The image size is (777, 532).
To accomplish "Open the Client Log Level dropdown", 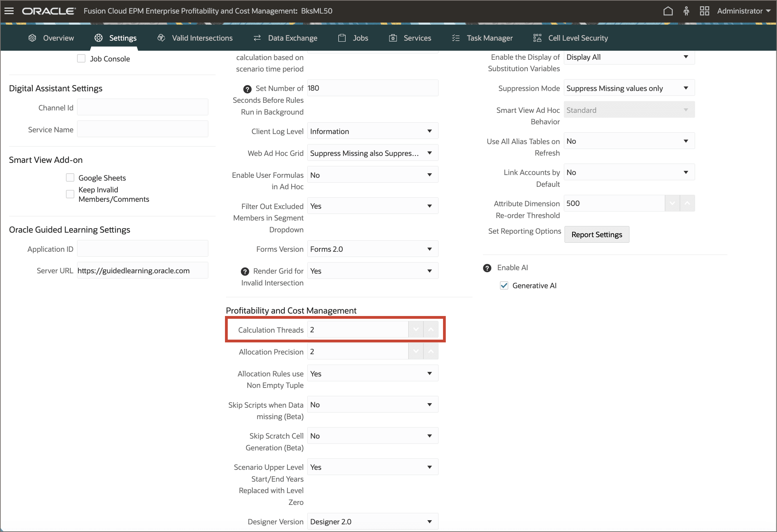I will [x=429, y=131].
